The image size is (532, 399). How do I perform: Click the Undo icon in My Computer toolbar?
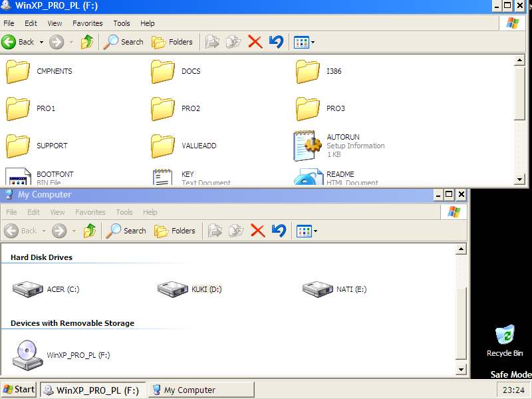[279, 231]
